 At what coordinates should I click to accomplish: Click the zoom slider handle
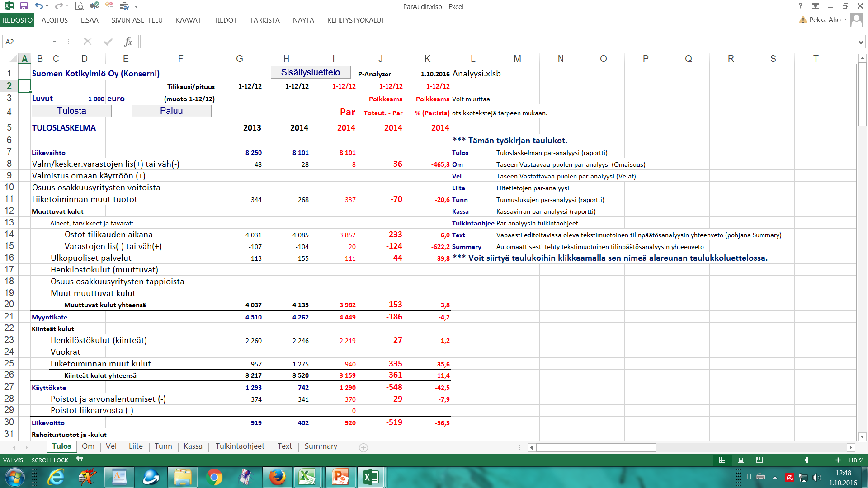tap(807, 460)
